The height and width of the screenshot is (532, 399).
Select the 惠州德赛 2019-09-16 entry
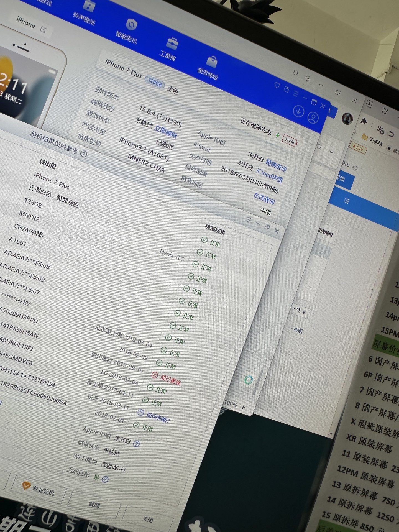117,362
